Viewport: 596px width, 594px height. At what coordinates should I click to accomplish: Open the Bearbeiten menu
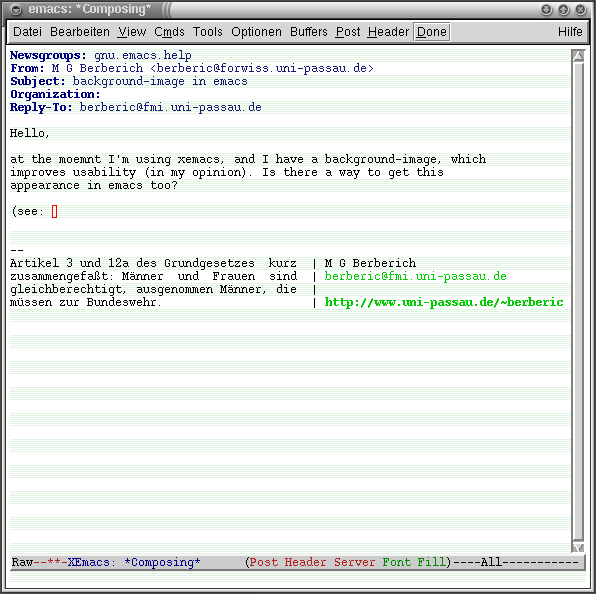[80, 32]
